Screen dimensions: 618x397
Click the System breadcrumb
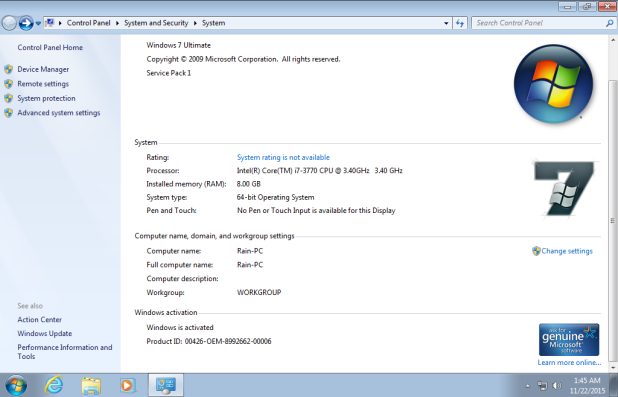click(x=213, y=23)
